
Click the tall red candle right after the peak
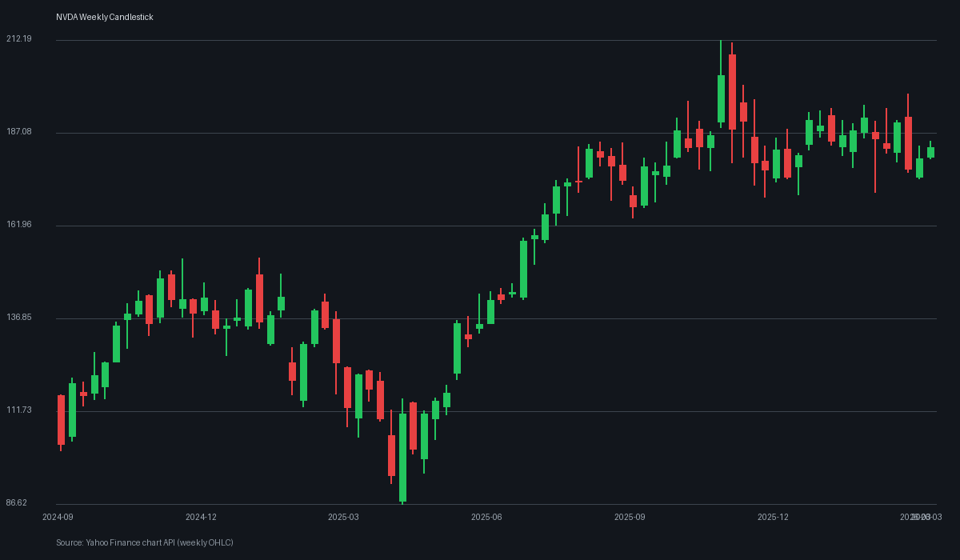click(732, 91)
